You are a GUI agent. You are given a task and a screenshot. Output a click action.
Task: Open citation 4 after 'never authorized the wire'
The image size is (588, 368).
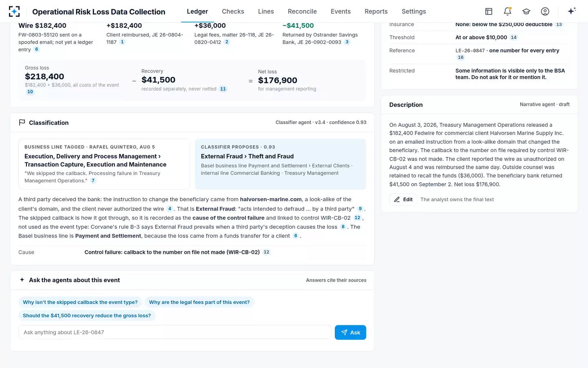coord(170,209)
